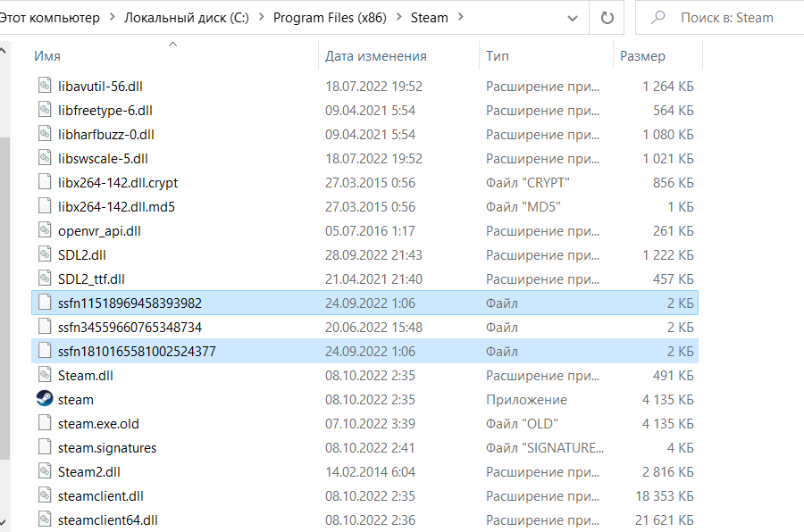Click the libx264-142.dll.md5 file icon

(45, 205)
